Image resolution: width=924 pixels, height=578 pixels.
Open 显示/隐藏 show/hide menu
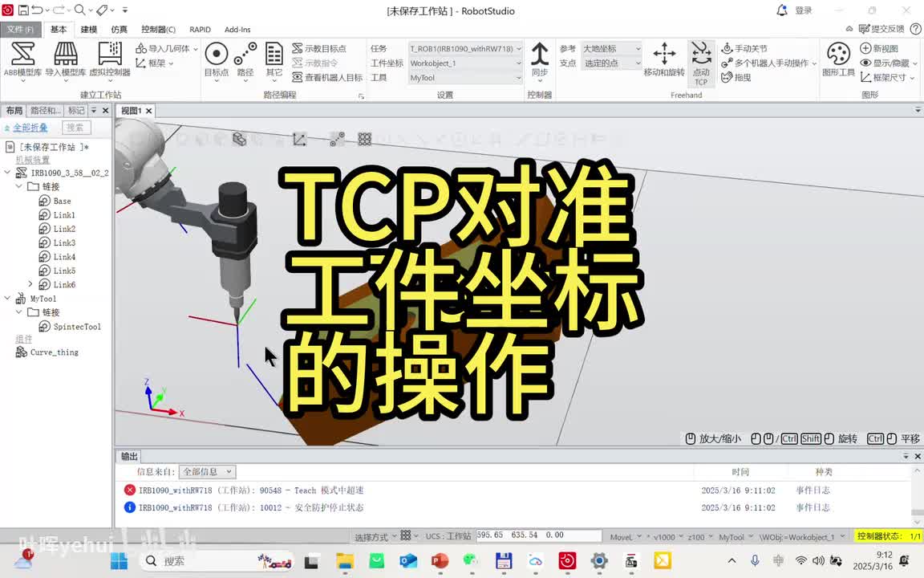889,63
